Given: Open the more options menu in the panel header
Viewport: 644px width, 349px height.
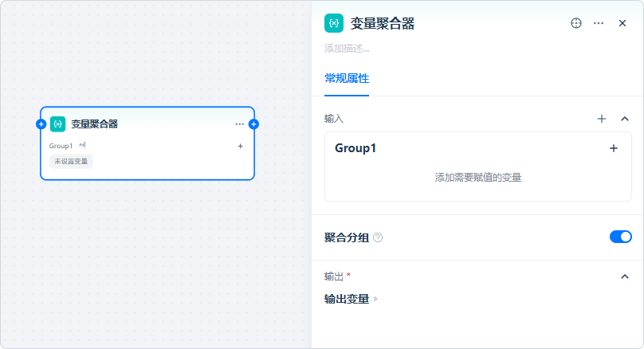Looking at the screenshot, I should coord(599,23).
